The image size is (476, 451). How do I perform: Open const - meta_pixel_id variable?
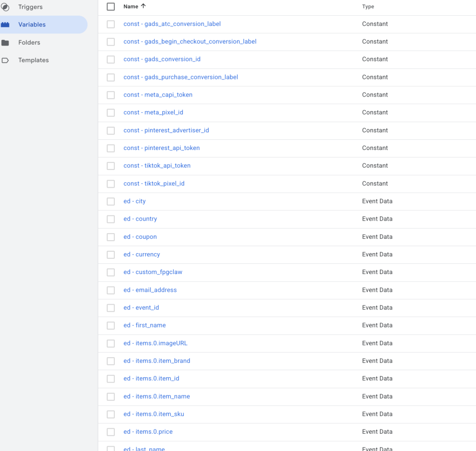pos(153,112)
